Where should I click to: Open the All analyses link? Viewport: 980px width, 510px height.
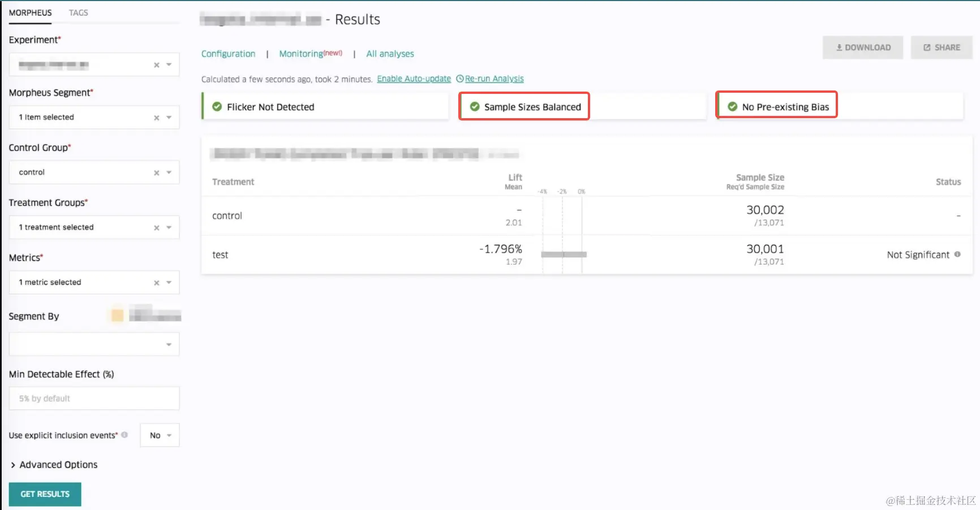390,54
